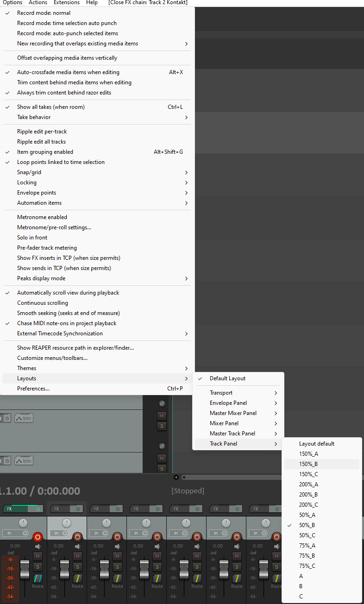
Task: Click the monitor speaker icon on the first mixer strip
Action: (38, 547)
